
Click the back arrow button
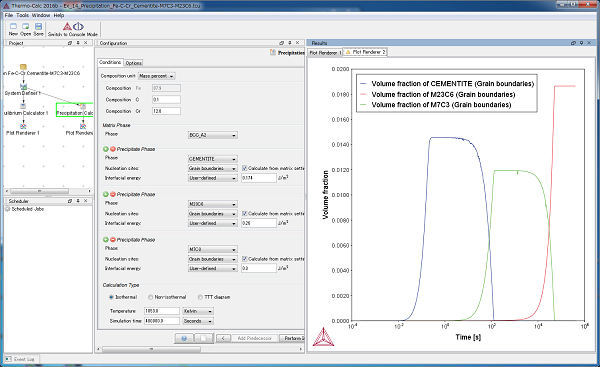[x=223, y=338]
